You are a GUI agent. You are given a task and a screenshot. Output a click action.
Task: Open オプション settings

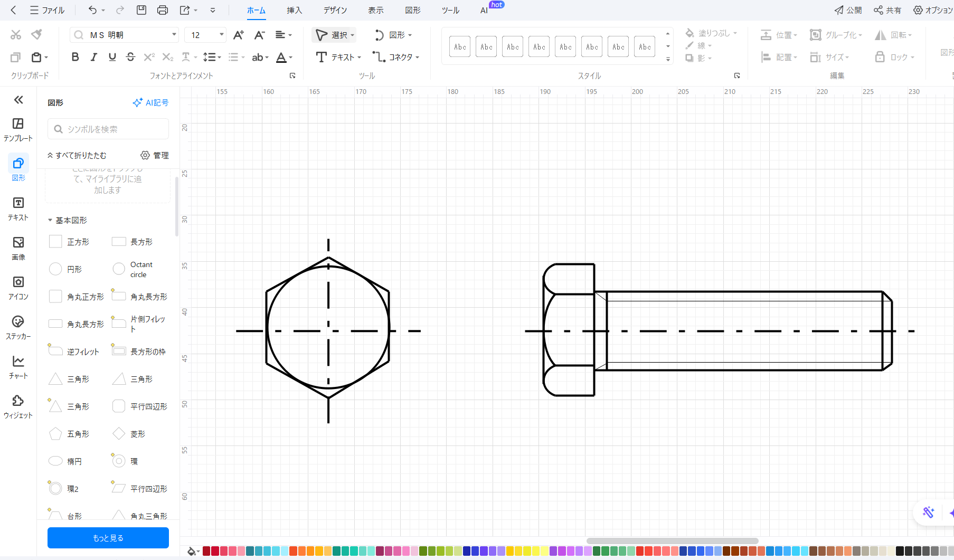(933, 10)
